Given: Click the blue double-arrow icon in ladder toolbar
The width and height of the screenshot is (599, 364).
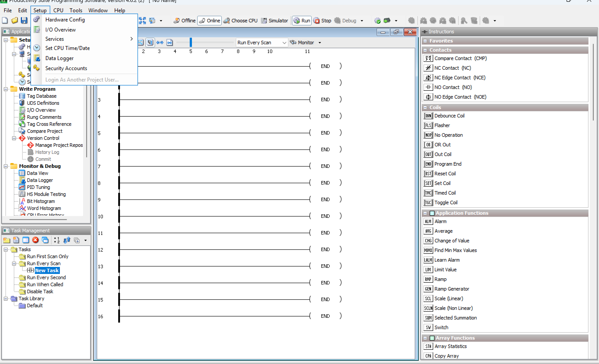Looking at the screenshot, I should pos(160,43).
